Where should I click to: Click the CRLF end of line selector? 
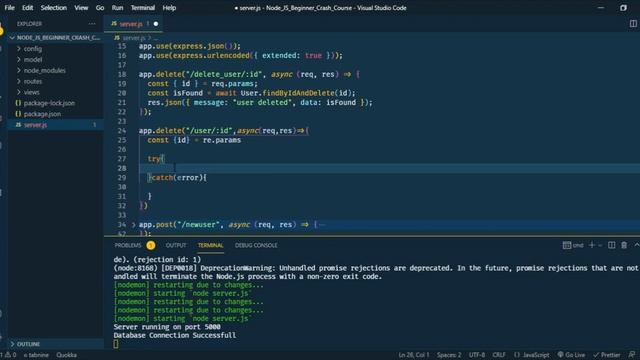499,355
